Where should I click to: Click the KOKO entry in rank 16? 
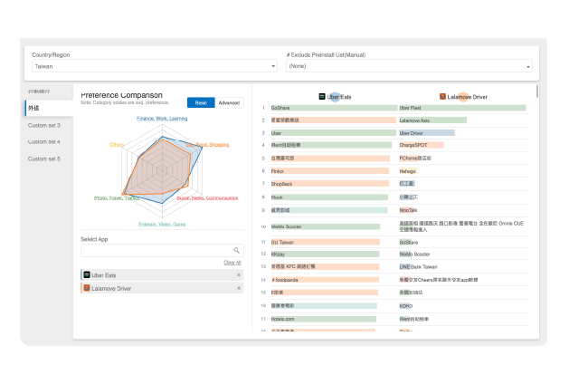(406, 306)
